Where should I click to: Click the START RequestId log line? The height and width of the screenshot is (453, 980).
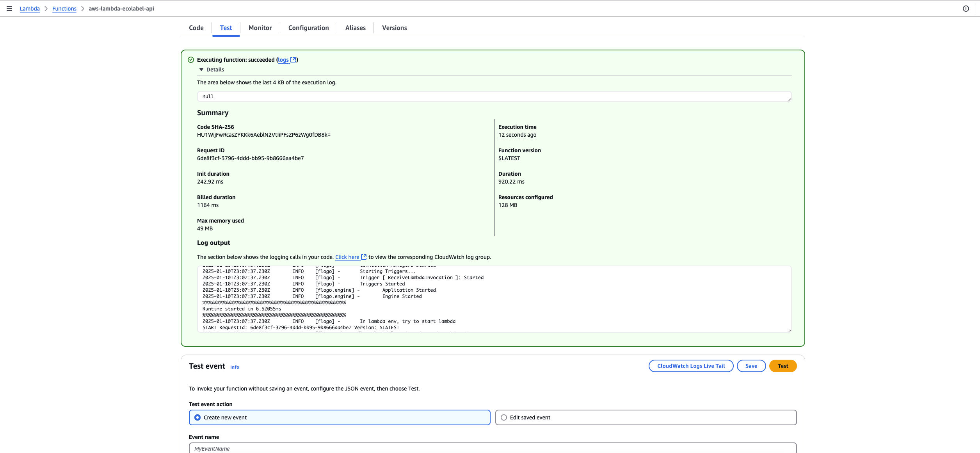[301, 328]
